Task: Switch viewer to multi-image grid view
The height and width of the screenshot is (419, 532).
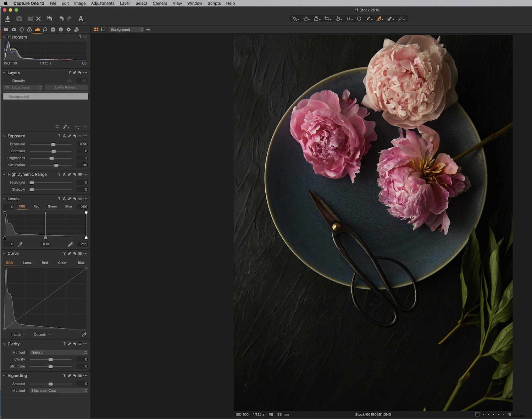Action: tap(96, 29)
